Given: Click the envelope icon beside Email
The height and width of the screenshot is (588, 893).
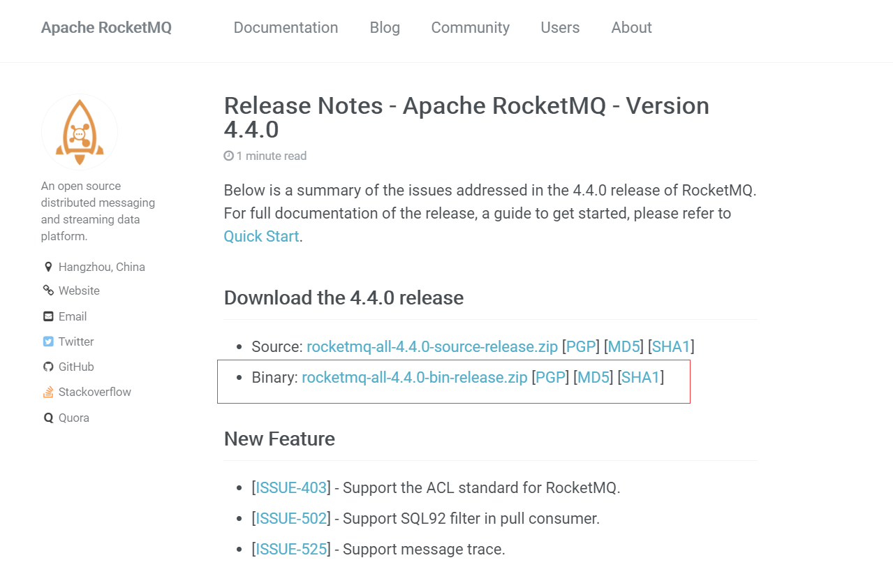Looking at the screenshot, I should tap(48, 316).
